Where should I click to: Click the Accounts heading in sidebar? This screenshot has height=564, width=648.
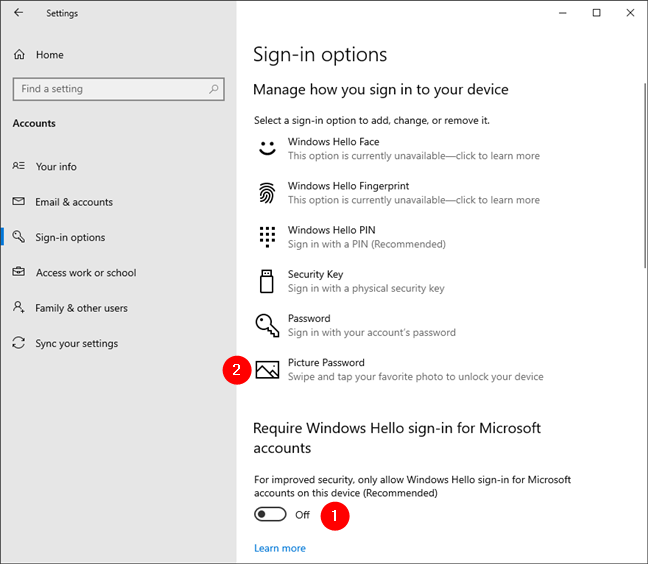tap(34, 123)
